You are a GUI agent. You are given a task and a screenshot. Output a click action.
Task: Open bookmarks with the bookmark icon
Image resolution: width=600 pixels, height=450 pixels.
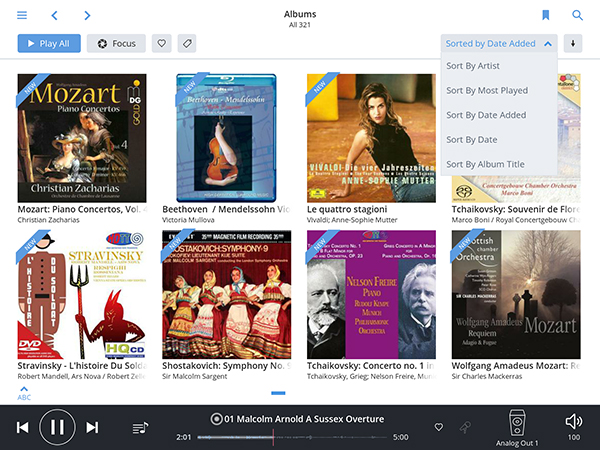[x=546, y=15]
